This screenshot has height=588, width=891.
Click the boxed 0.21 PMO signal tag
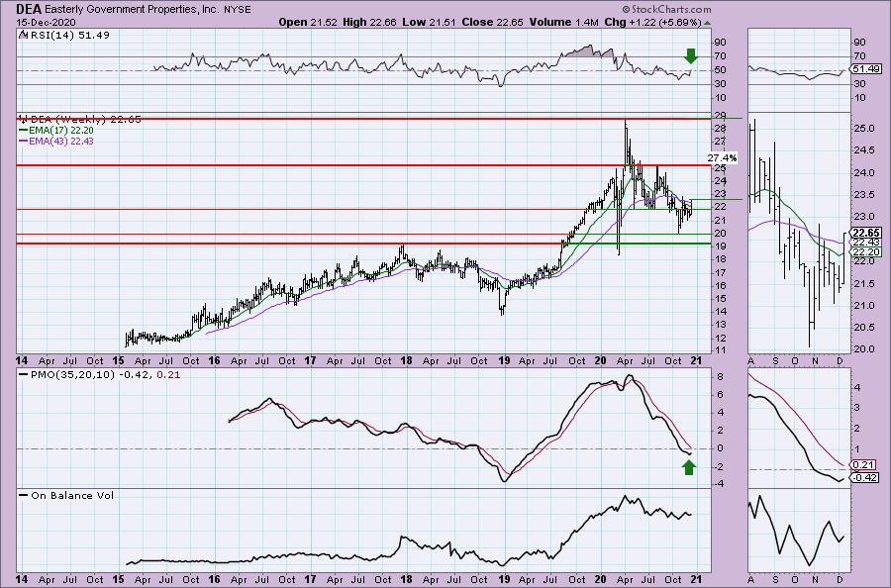[x=864, y=464]
